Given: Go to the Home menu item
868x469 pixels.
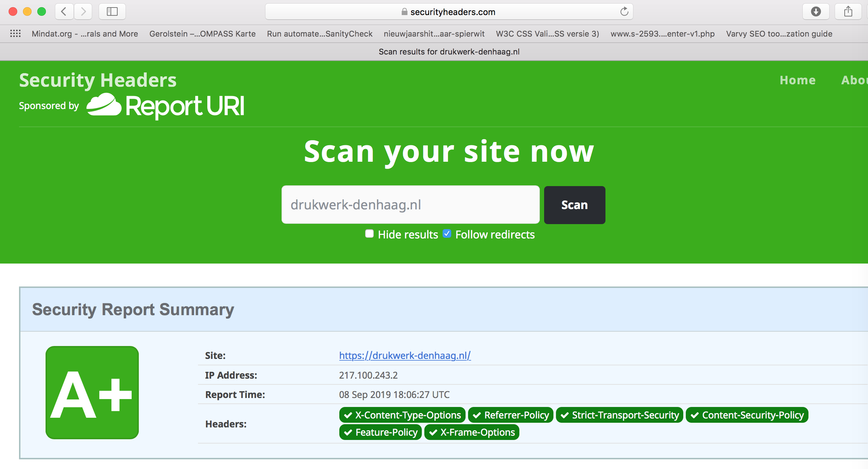Looking at the screenshot, I should pyautogui.click(x=797, y=80).
